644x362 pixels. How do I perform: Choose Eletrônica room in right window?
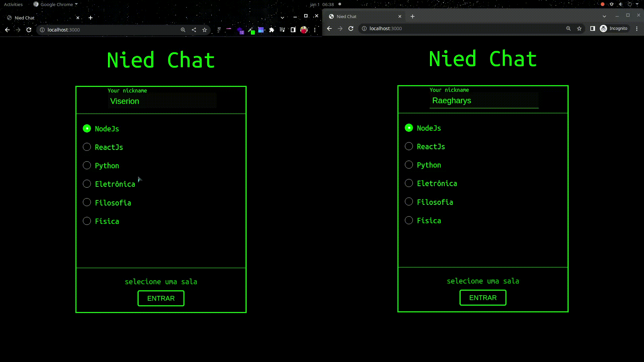409,183
